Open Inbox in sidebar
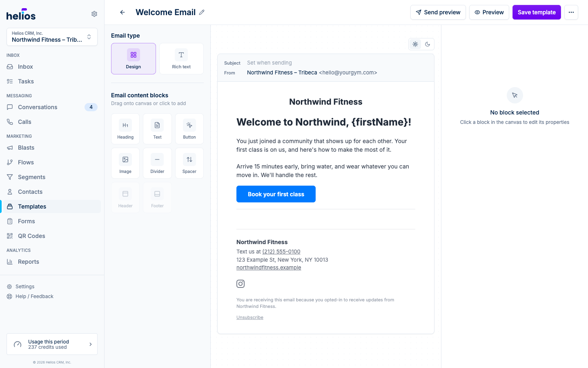 [51, 67]
